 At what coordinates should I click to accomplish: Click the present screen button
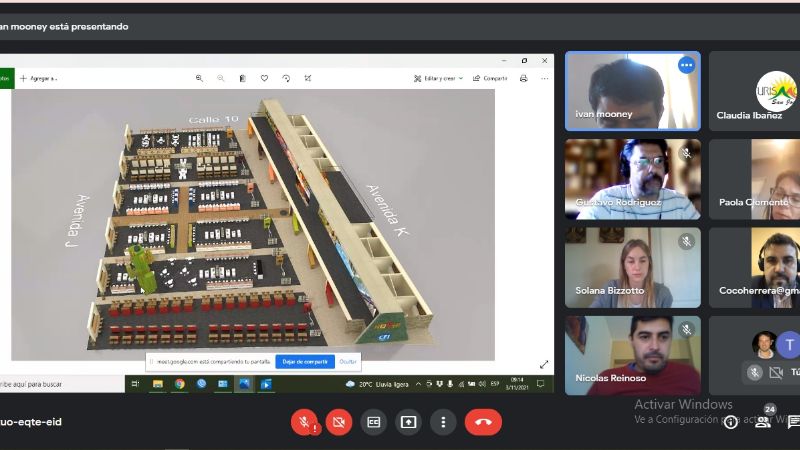[408, 422]
